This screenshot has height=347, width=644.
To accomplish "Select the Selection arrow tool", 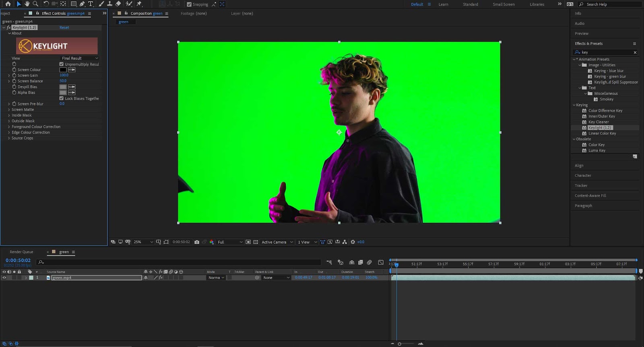I will (x=19, y=4).
